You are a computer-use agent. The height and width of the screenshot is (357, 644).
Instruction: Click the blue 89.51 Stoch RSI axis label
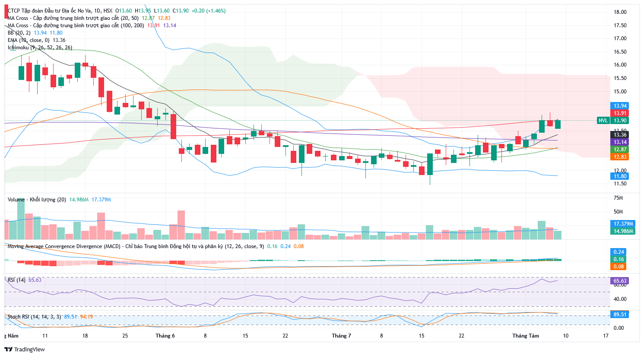point(620,315)
